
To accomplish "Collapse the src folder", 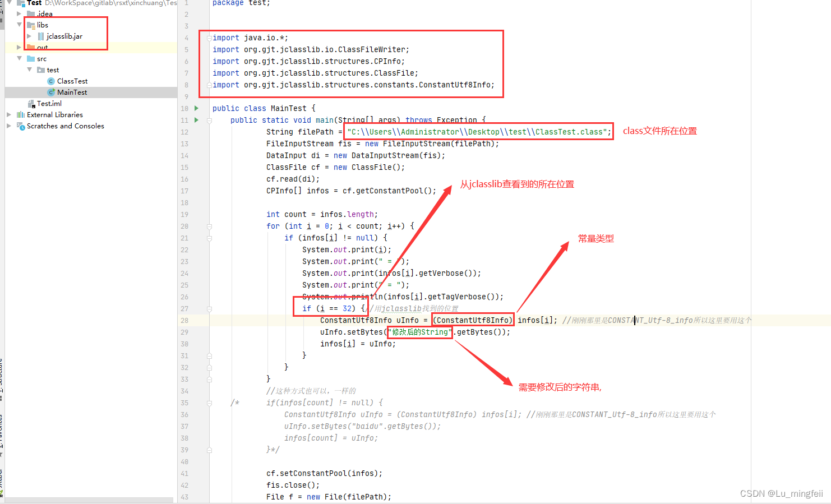I will tap(19, 58).
